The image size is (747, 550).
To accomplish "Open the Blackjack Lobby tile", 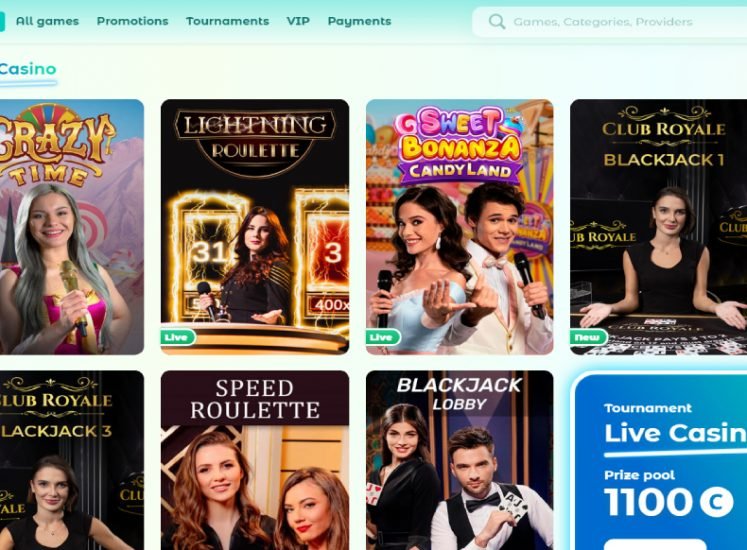I will 460,460.
